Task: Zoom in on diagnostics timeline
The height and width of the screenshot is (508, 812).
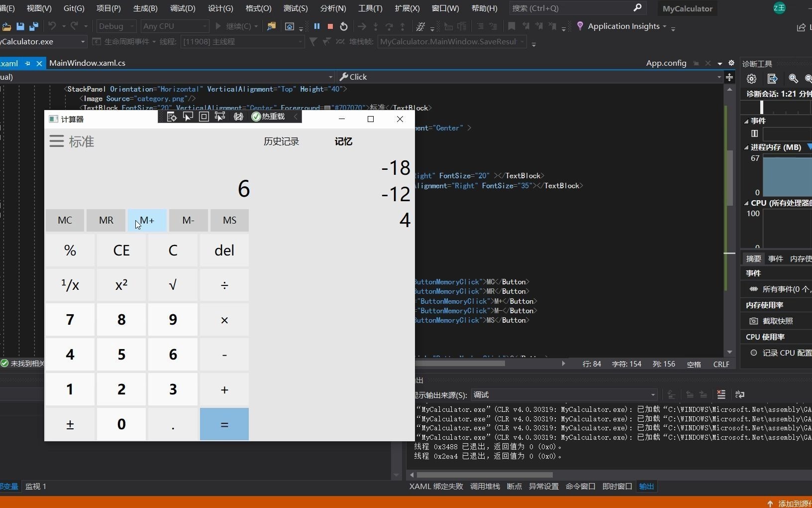Action: coord(793,79)
